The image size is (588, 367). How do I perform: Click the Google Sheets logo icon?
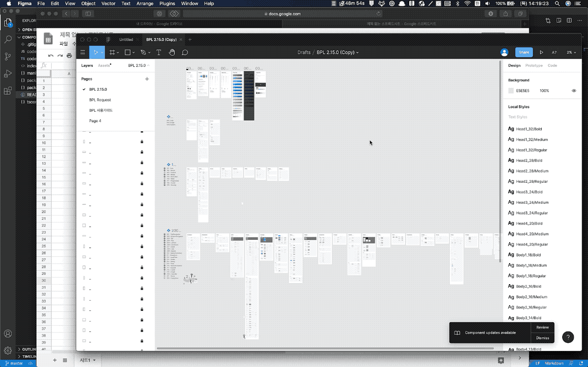(48, 39)
